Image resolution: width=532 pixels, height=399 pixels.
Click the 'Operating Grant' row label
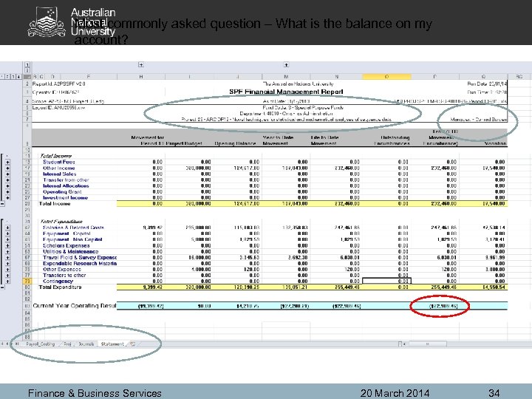coord(62,192)
